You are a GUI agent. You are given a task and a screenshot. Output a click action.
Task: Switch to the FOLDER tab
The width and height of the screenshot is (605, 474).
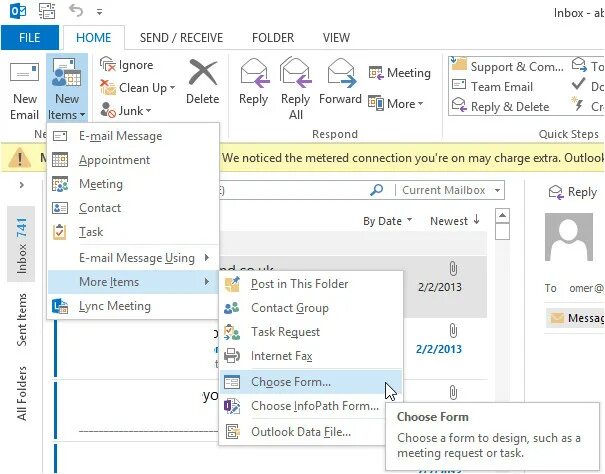tap(273, 37)
